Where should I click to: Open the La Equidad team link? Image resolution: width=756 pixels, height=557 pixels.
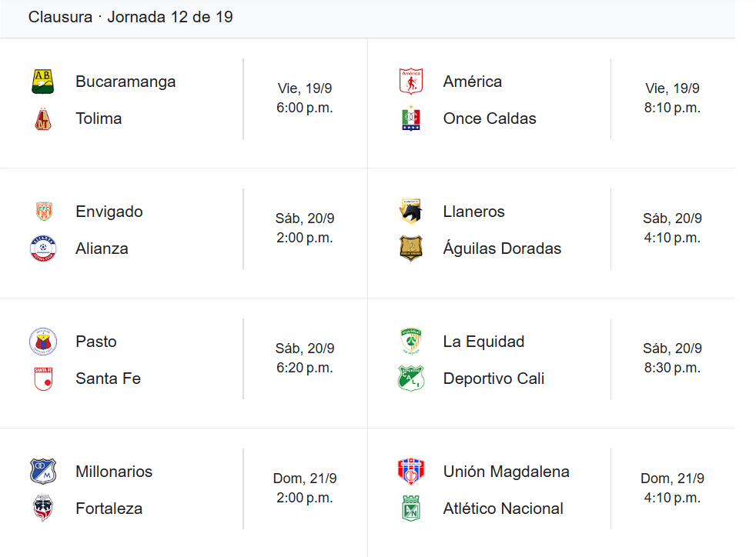483,341
